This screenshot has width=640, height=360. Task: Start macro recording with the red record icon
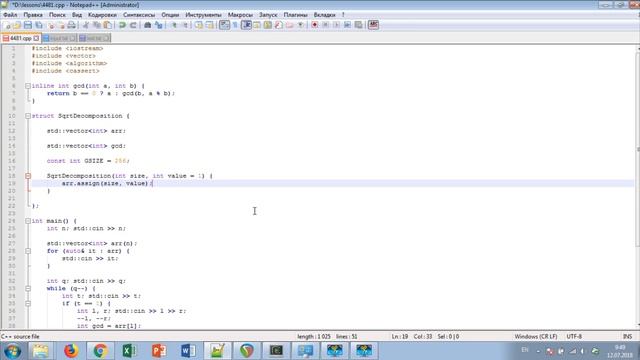[x=315, y=25]
